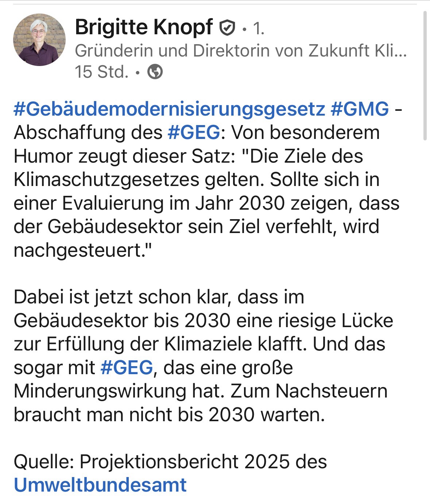Click the globe public visibility icon
Screen dimensions: 430x504
(155, 72)
